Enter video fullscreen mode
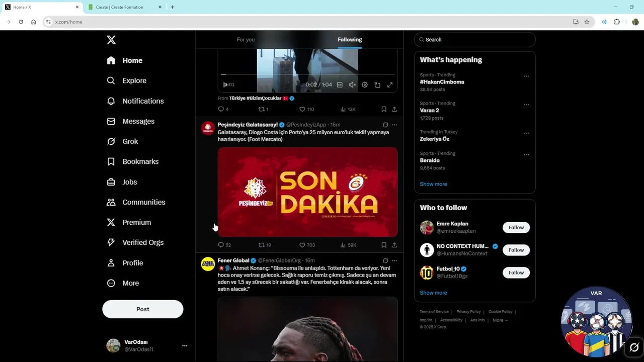The image size is (644, 362). coord(390,85)
